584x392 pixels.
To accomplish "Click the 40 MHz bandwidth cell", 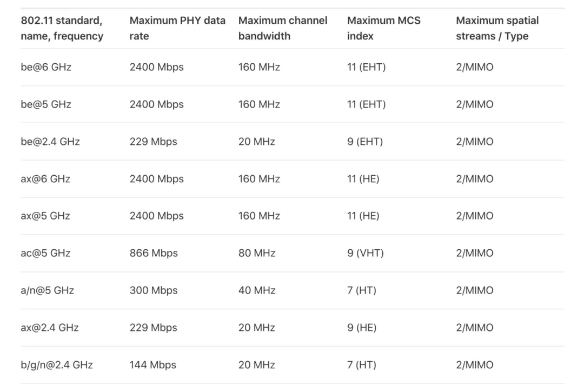I will pos(257,290).
